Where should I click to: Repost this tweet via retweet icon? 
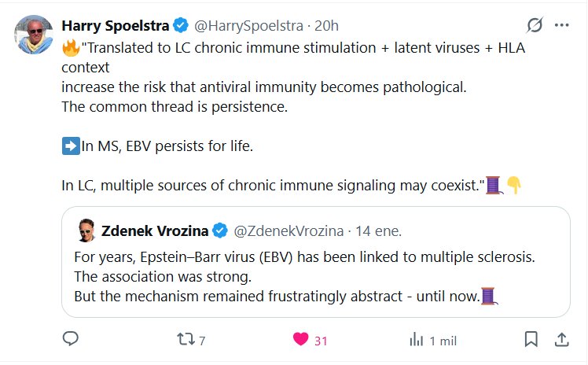coord(186,340)
